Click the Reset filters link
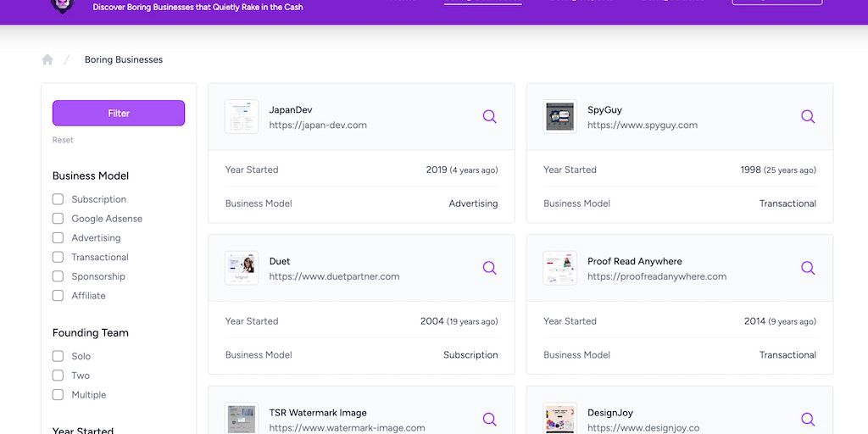Screen dimensions: 868x434 tap(63, 140)
